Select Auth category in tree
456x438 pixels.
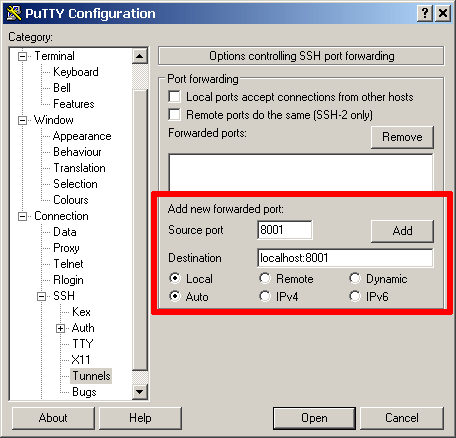coord(83,328)
